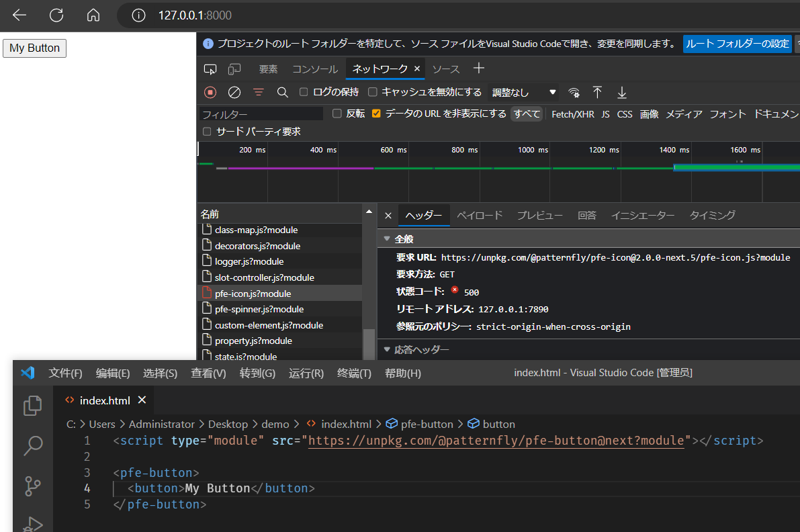The height and width of the screenshot is (532, 800).
Task: Go back with the browser back arrow
Action: [x=19, y=15]
